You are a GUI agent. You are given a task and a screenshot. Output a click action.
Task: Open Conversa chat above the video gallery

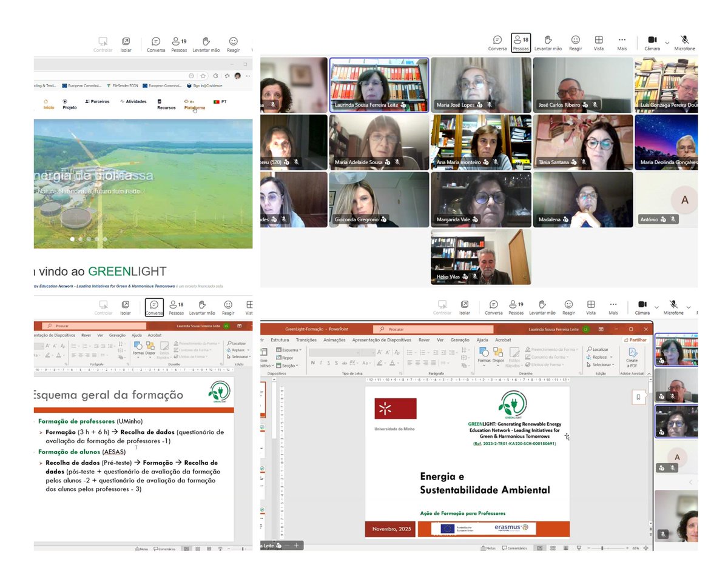pos(497,43)
